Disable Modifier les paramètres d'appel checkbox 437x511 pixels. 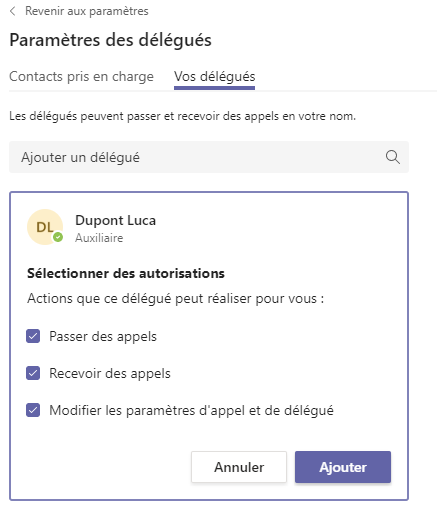(x=33, y=410)
